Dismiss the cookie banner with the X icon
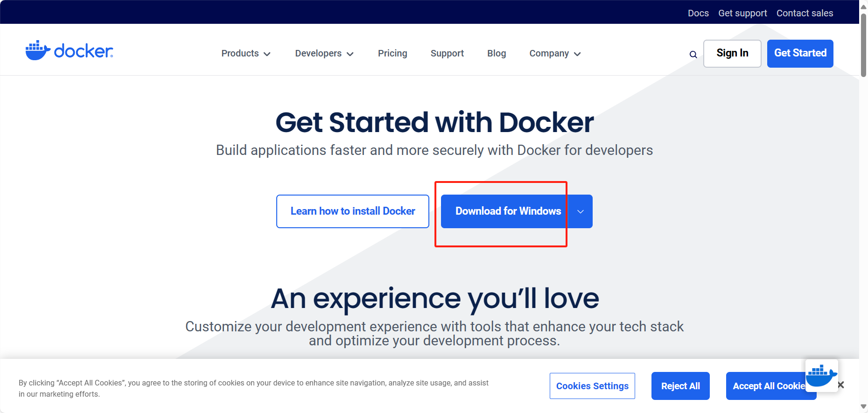The height and width of the screenshot is (413, 868). (841, 385)
